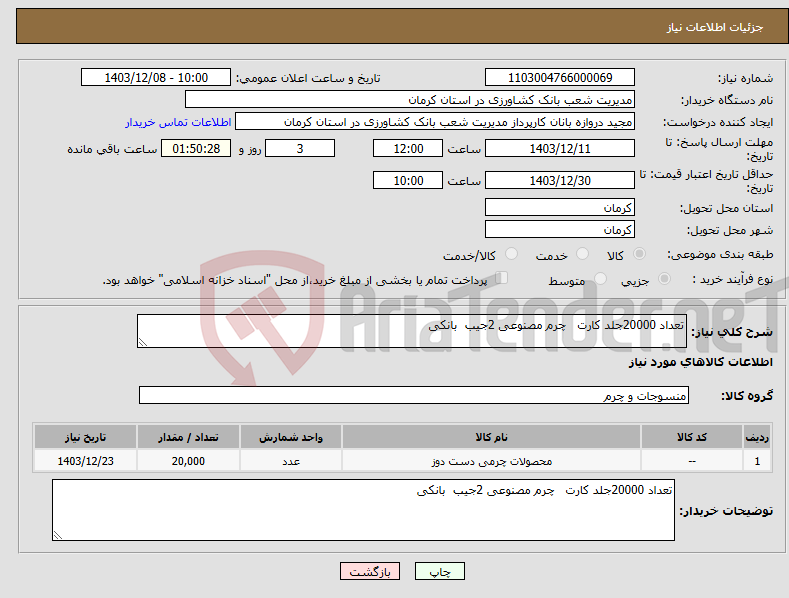This screenshot has height=598, width=789.
Task: Select the خدمت radio button
Action: coord(582,254)
